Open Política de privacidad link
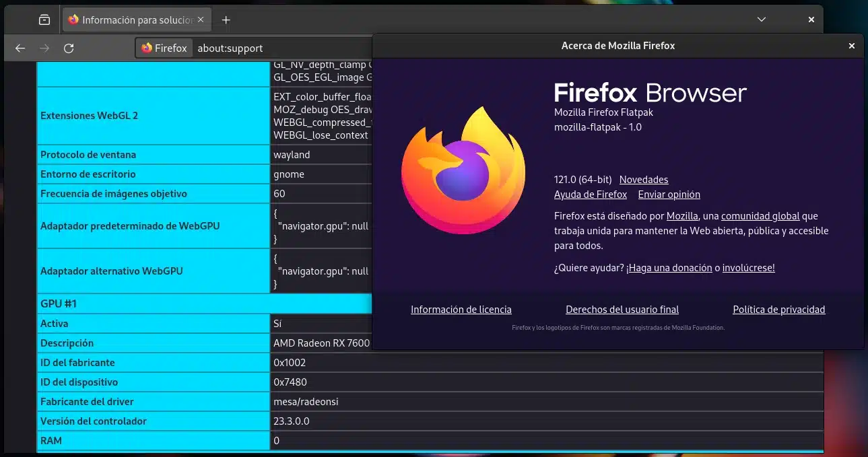The height and width of the screenshot is (457, 868). pos(779,310)
